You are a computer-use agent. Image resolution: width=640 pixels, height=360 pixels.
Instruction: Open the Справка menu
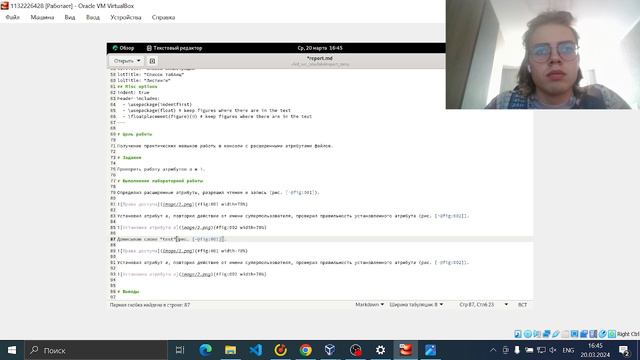click(163, 17)
